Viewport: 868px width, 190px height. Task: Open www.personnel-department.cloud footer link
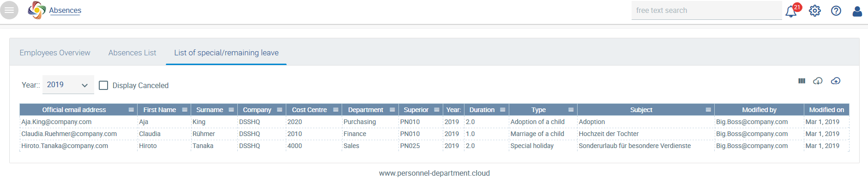434,173
